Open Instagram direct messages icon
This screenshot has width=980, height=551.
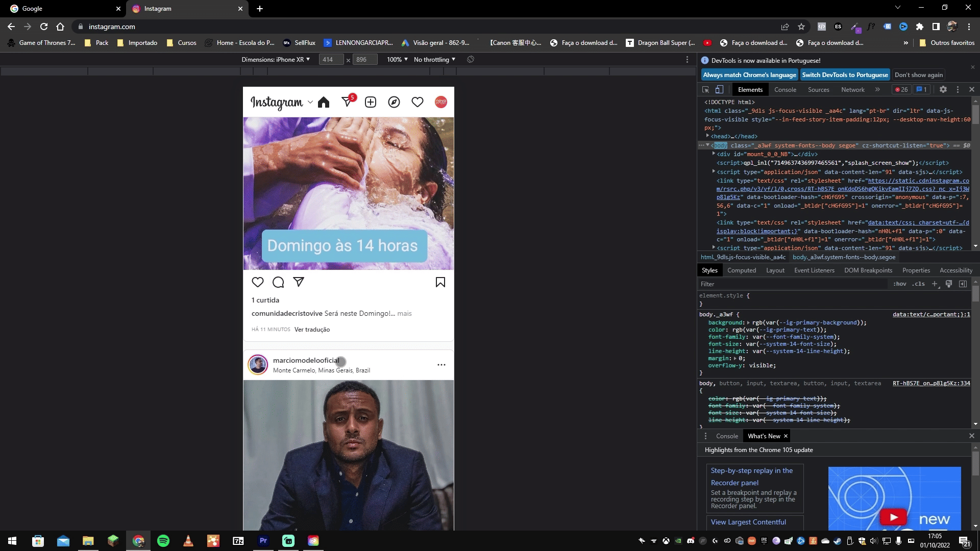click(347, 102)
